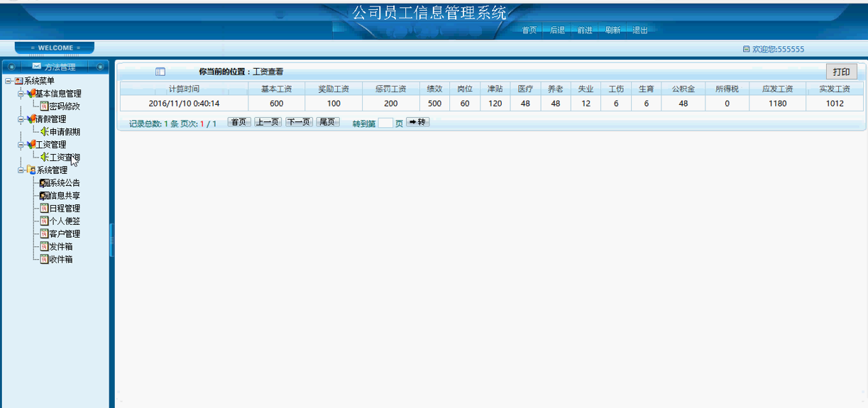The image size is (868, 408).
Task: Click the 计算时间 column header
Action: coord(184,89)
